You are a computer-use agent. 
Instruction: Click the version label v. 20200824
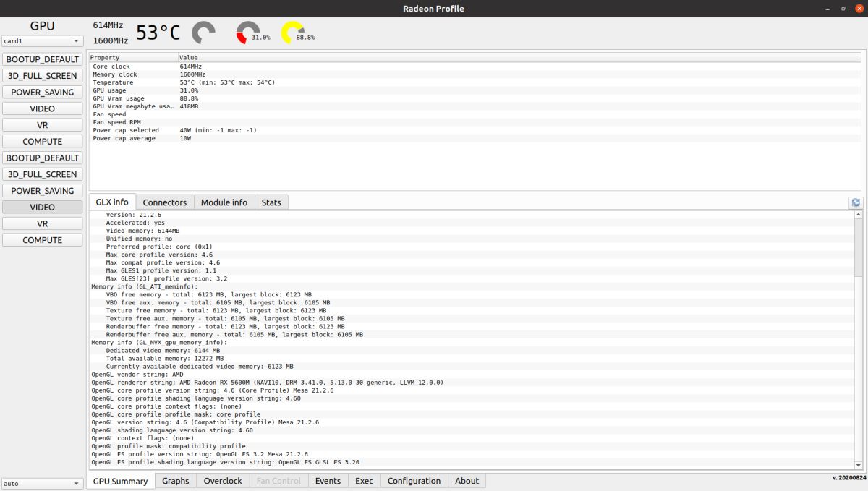click(849, 478)
